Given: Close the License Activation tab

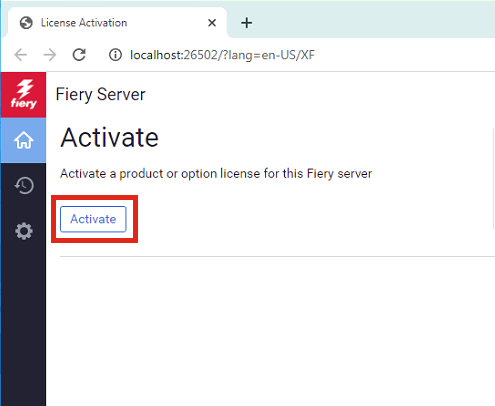Looking at the screenshot, I should (x=212, y=23).
